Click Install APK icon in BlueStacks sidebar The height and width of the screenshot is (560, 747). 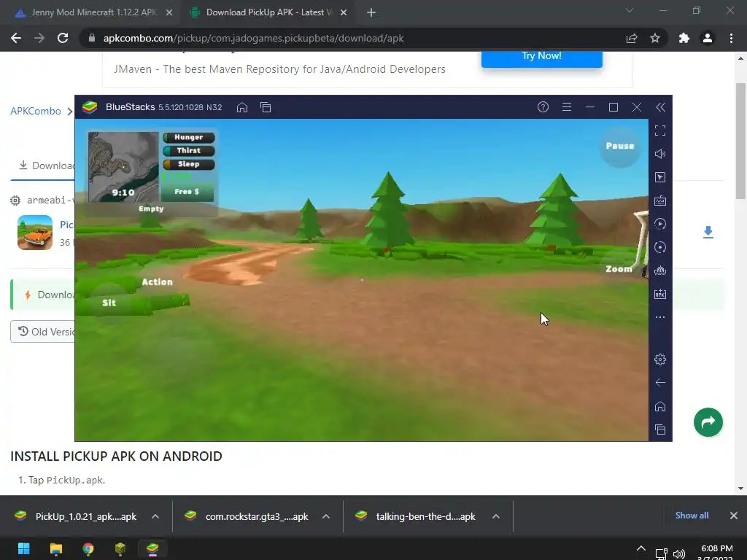coord(660,294)
